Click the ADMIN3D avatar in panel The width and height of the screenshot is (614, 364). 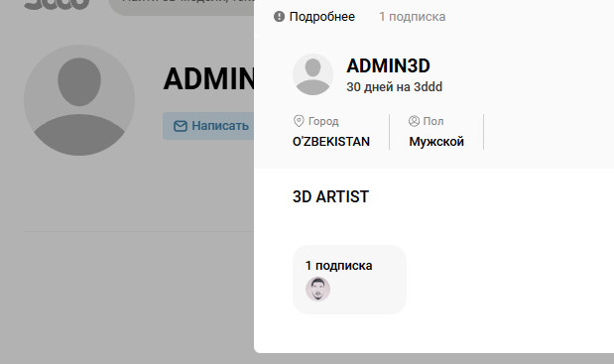[x=312, y=74]
